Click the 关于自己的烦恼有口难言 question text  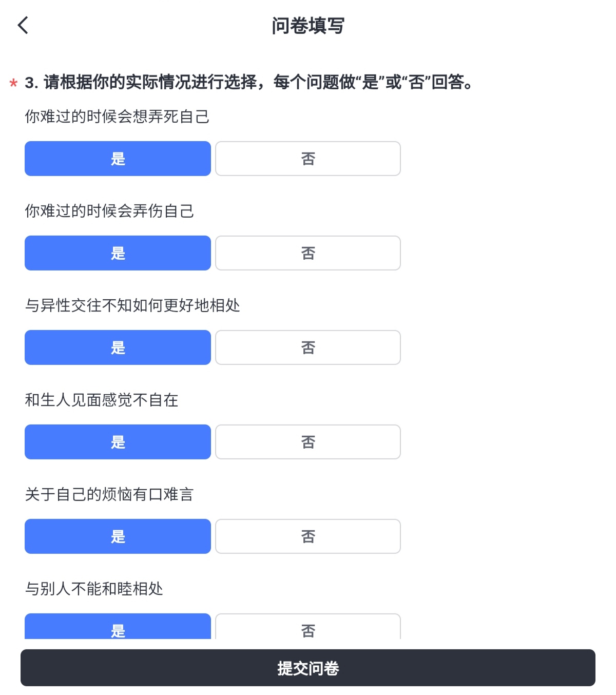click(109, 494)
